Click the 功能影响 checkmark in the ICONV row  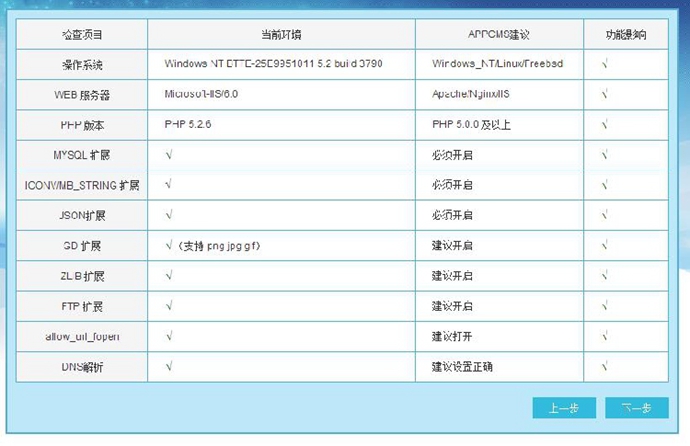(605, 185)
